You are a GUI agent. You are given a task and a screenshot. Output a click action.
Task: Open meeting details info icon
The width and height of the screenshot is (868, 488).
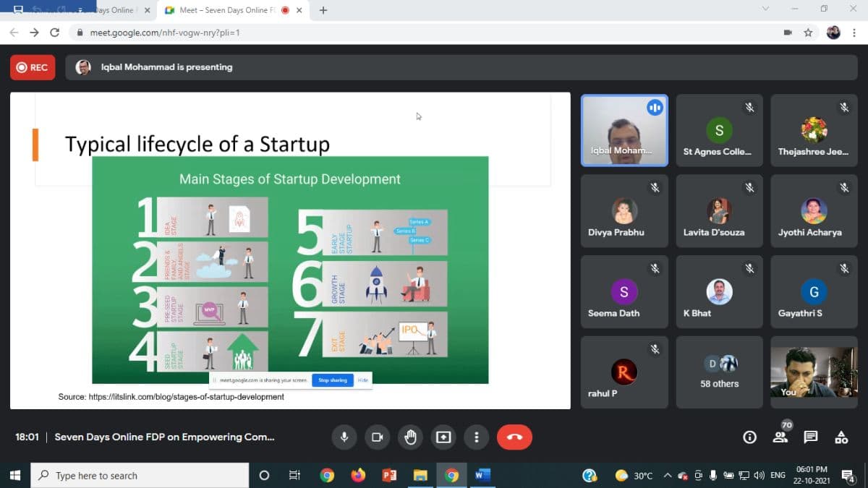(750, 437)
